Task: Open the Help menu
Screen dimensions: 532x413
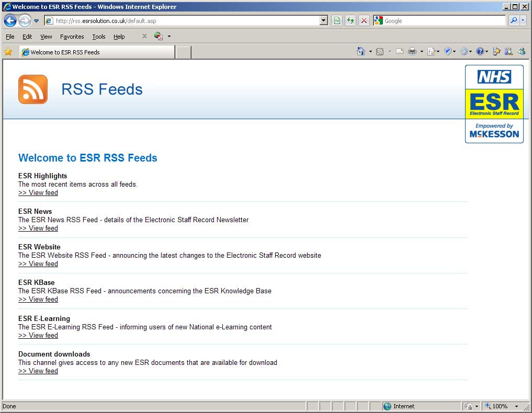Action: [x=119, y=37]
